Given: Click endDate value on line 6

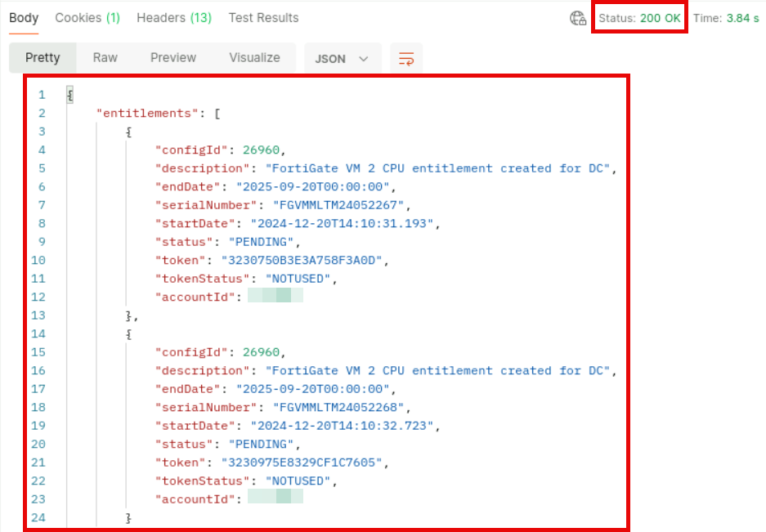Looking at the screenshot, I should (x=312, y=186).
